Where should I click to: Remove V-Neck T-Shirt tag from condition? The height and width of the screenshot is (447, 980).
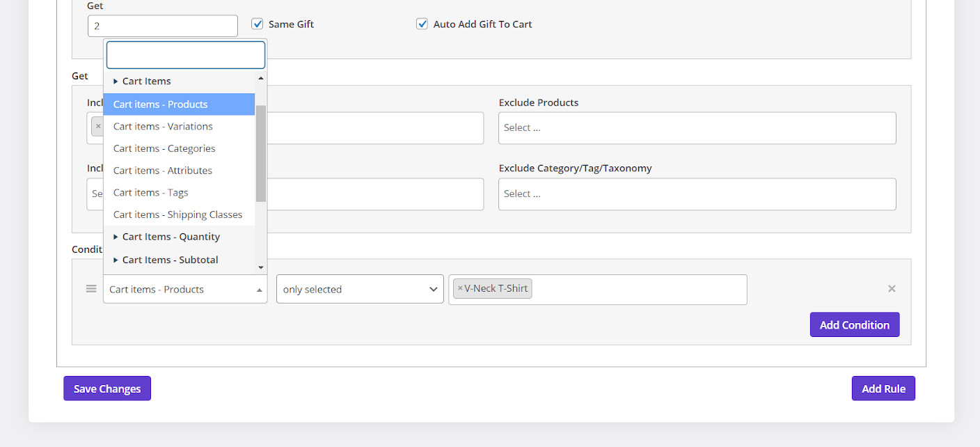[460, 289]
